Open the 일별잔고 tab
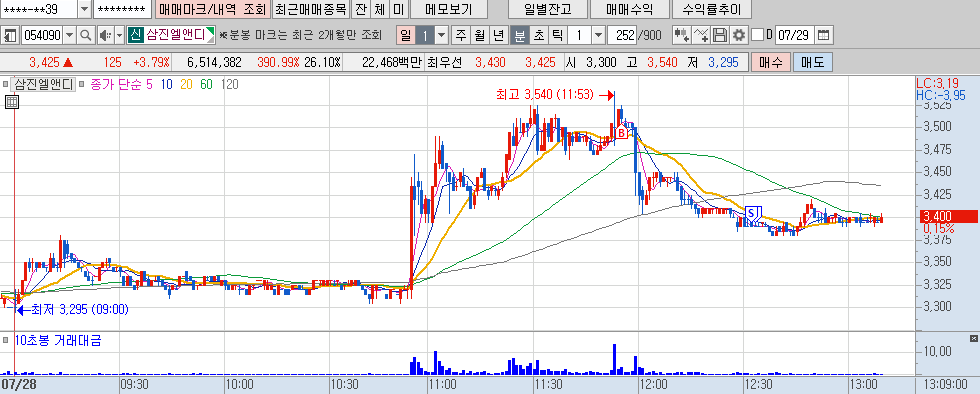This screenshot has height=394, width=980. [547, 9]
